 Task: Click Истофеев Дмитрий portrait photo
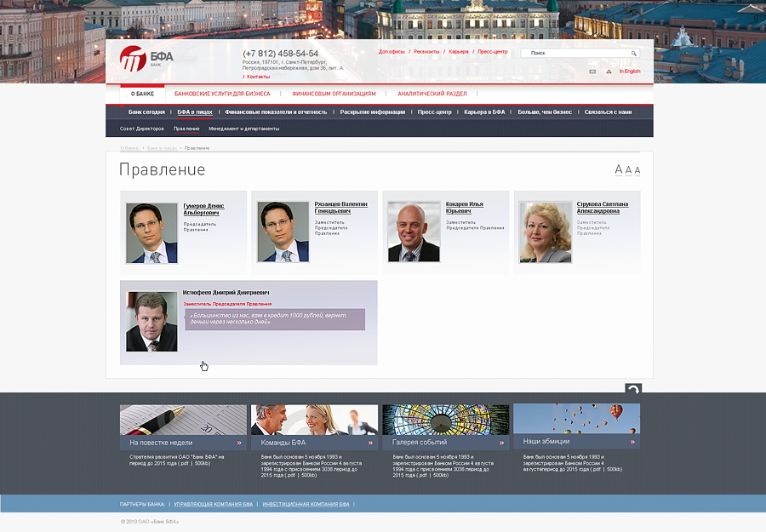tap(152, 322)
